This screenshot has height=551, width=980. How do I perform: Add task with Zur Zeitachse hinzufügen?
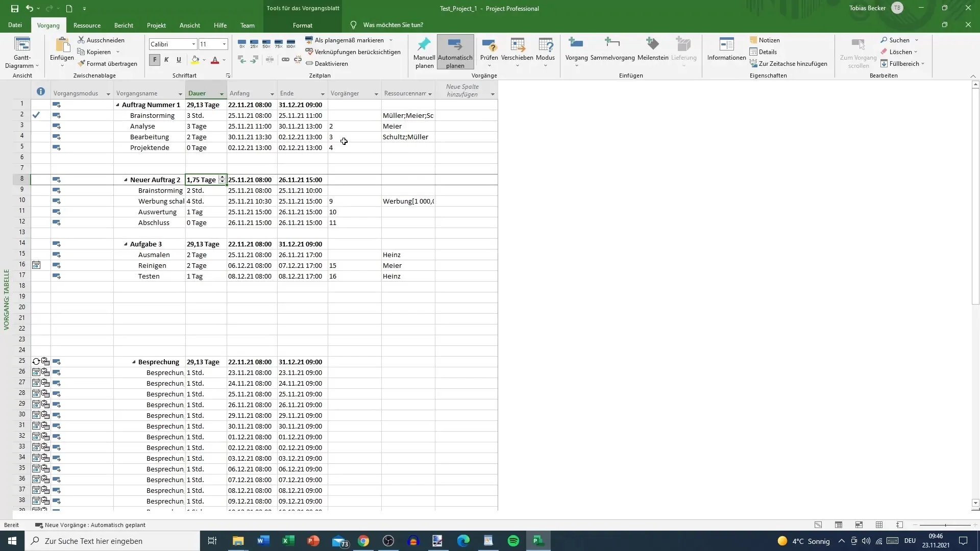coord(789,63)
